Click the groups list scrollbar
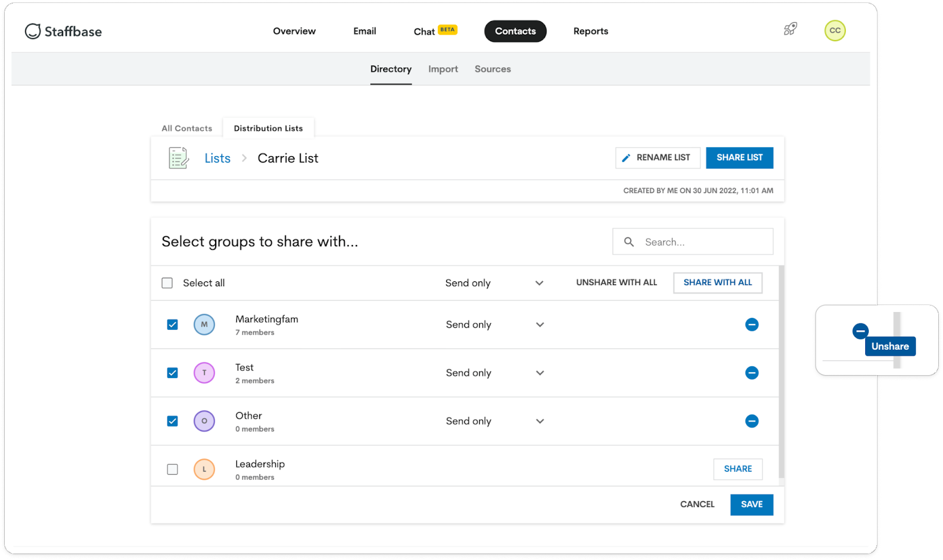 (782, 372)
